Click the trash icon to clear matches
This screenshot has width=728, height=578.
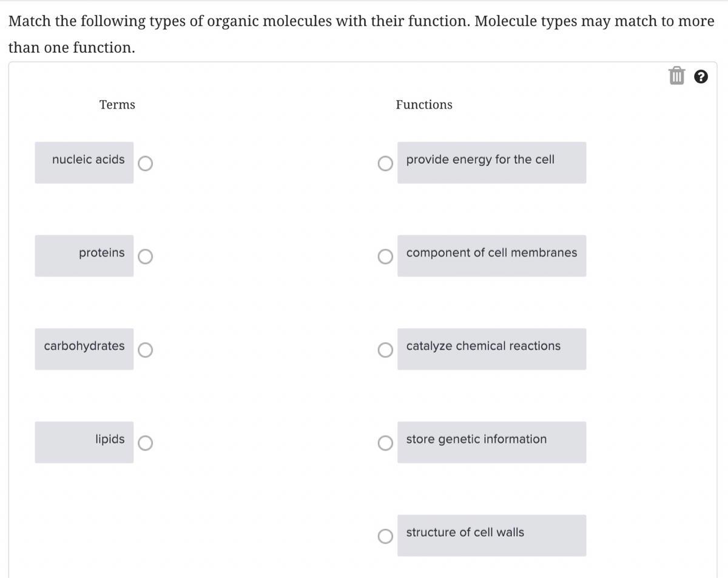tap(676, 76)
